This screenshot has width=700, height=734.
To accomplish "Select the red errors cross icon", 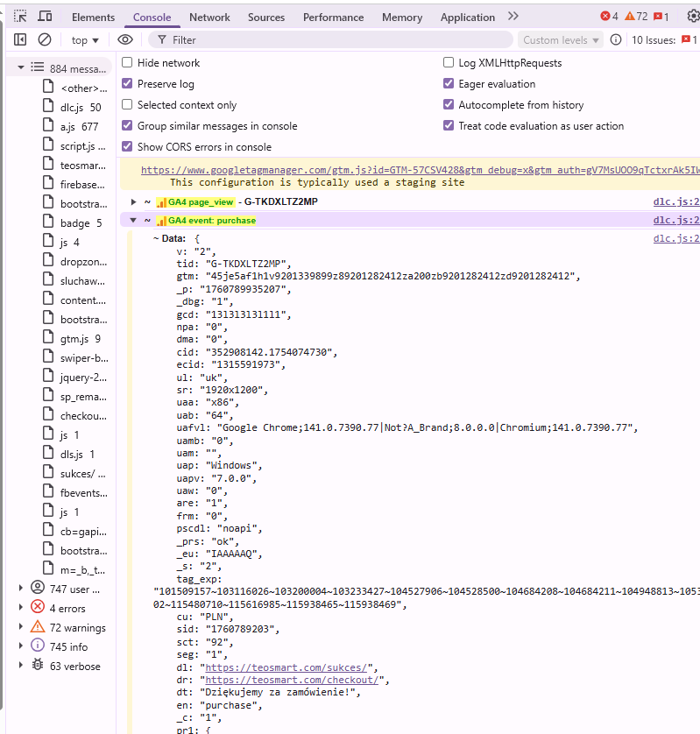I will tap(38, 607).
